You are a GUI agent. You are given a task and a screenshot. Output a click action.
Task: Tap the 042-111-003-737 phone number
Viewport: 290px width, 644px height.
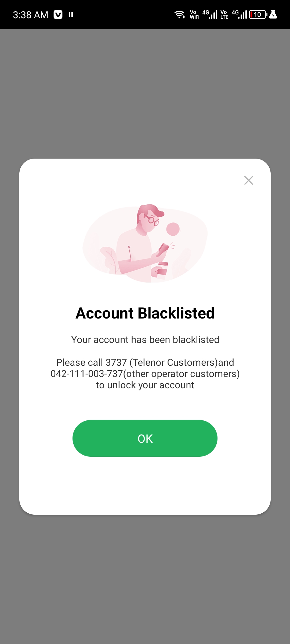87,374
